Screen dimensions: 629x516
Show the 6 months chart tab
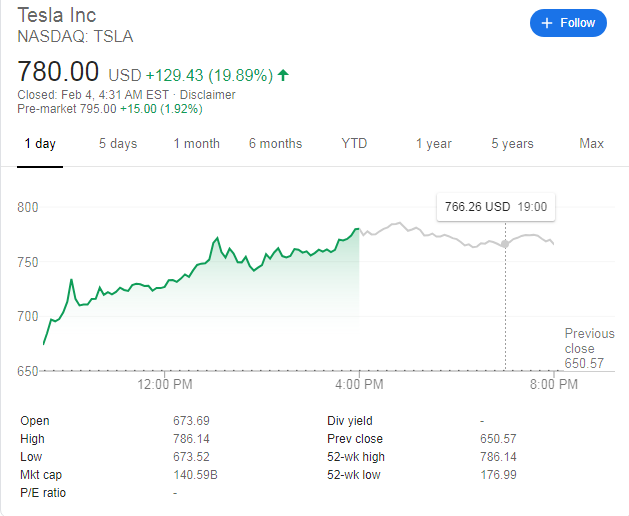click(x=275, y=144)
